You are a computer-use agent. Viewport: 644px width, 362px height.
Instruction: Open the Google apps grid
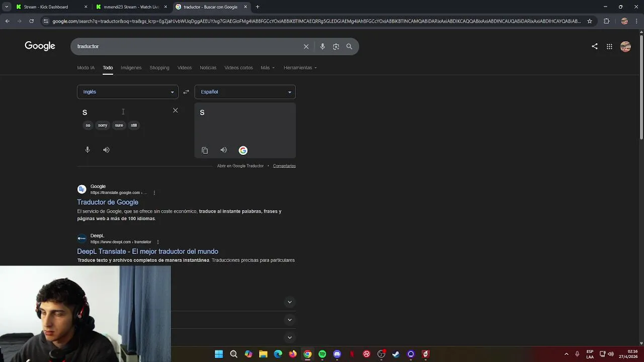pos(609,46)
